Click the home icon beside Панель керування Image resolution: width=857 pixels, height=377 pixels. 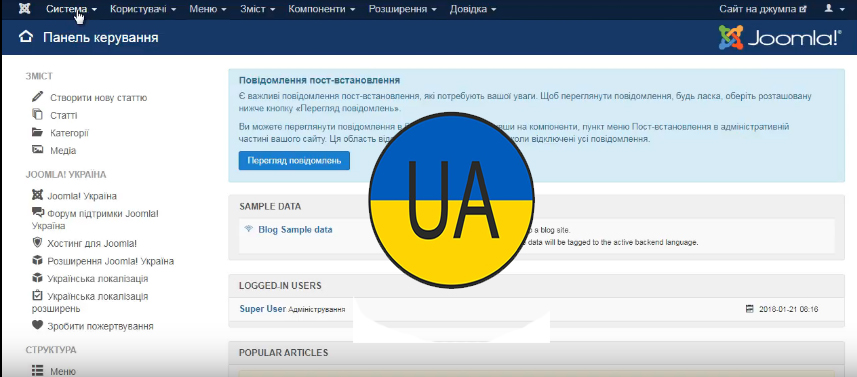coord(26,37)
